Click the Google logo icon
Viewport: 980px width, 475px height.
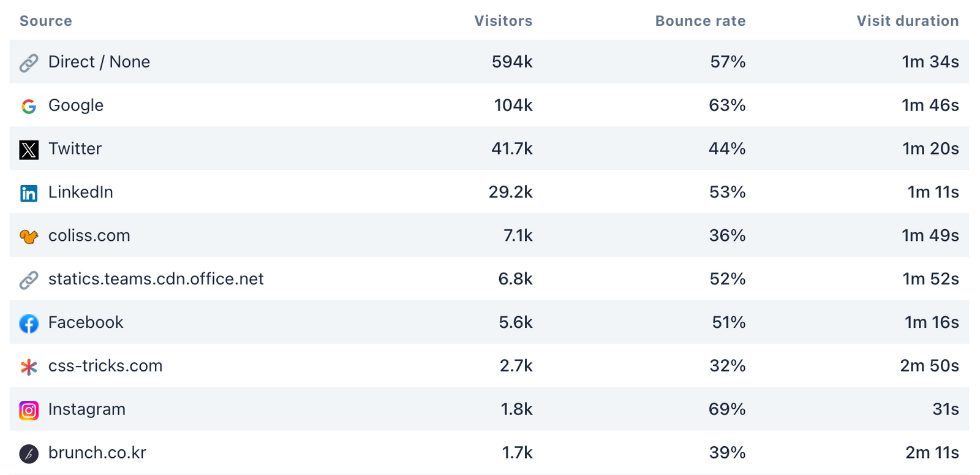point(29,106)
